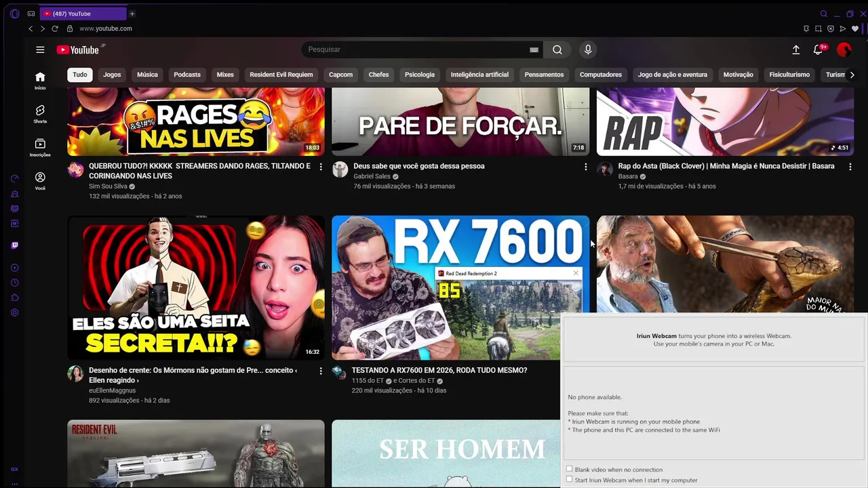Open the SER HOMEM video thumbnail
868x488 pixels.
[446, 453]
